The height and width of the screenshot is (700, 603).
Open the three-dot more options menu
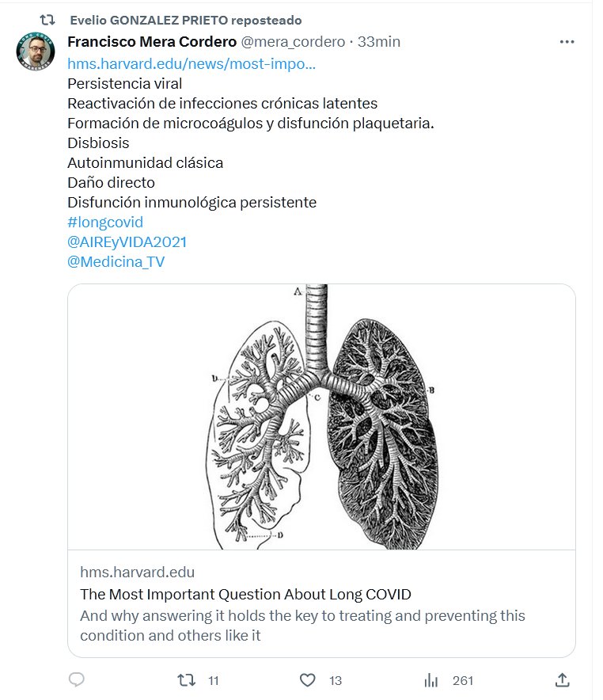[567, 42]
